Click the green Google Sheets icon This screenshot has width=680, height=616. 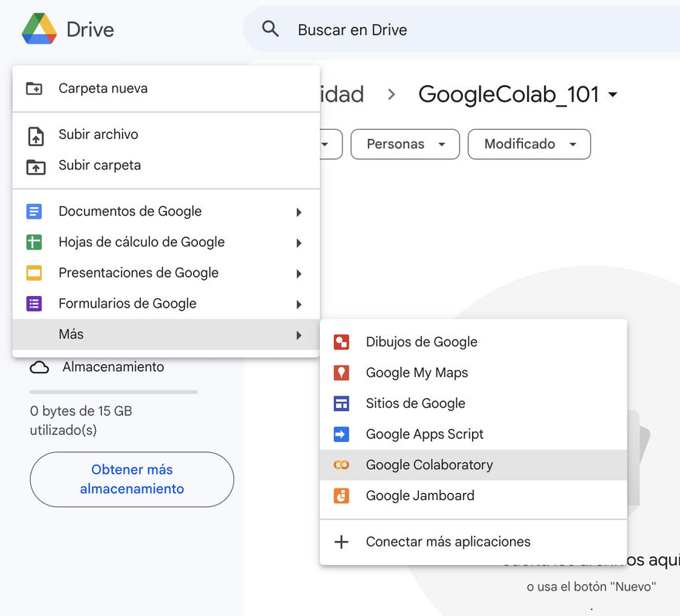coord(34,242)
